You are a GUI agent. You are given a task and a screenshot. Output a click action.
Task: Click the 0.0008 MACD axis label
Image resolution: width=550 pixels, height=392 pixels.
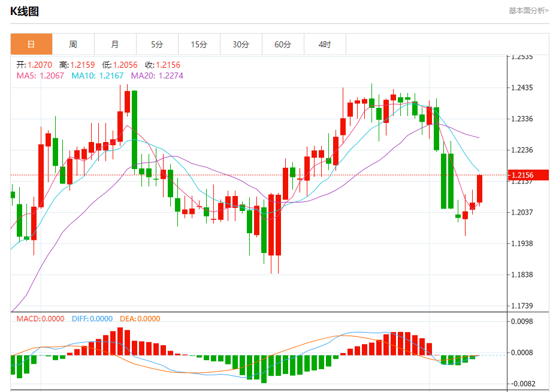(x=522, y=352)
